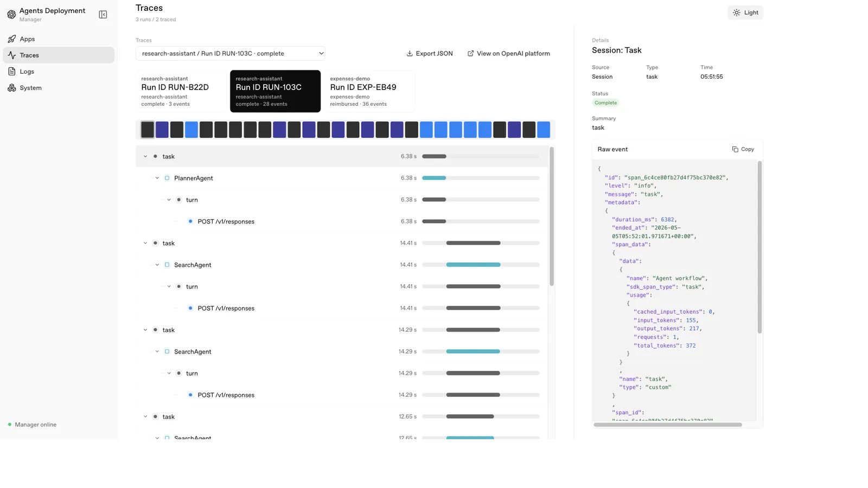Collapse the task row at 14.29 s
Image resolution: width=868 pixels, height=488 pixels.
coord(145,330)
